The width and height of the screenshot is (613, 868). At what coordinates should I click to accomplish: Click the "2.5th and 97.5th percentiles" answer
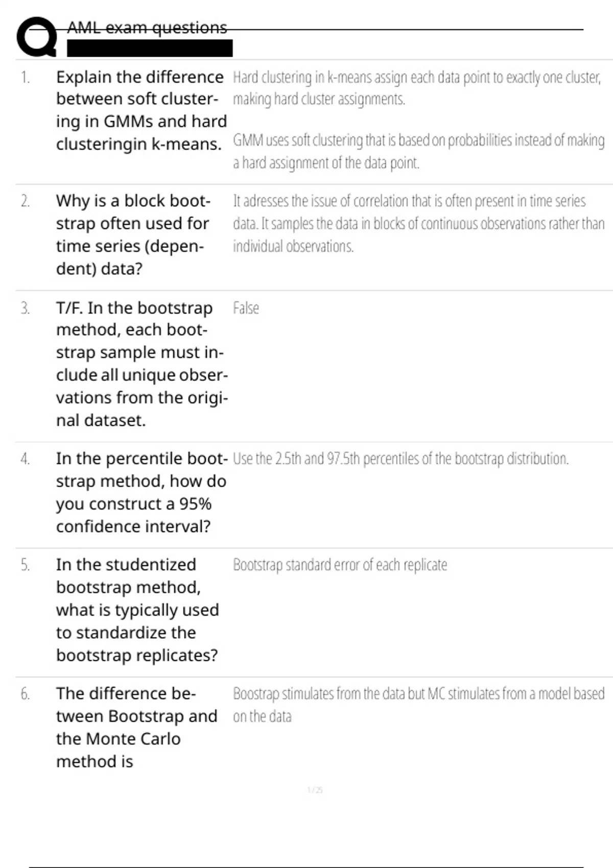400,459
